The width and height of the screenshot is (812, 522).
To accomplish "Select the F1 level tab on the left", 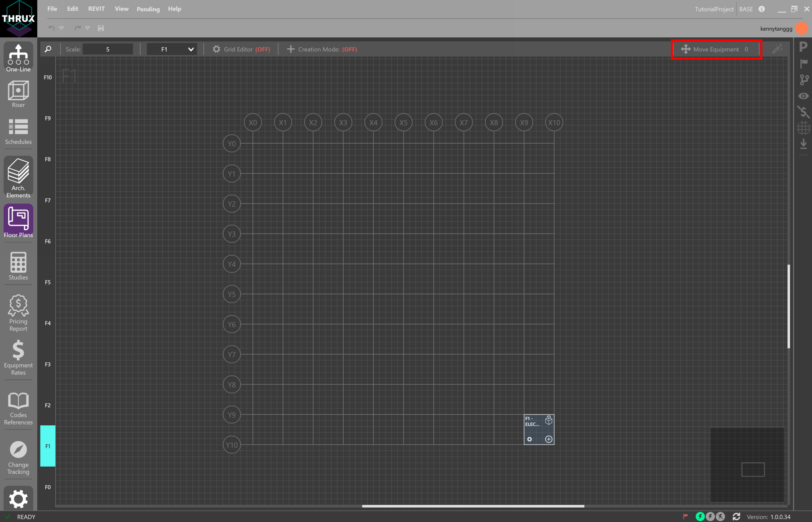I will [48, 446].
